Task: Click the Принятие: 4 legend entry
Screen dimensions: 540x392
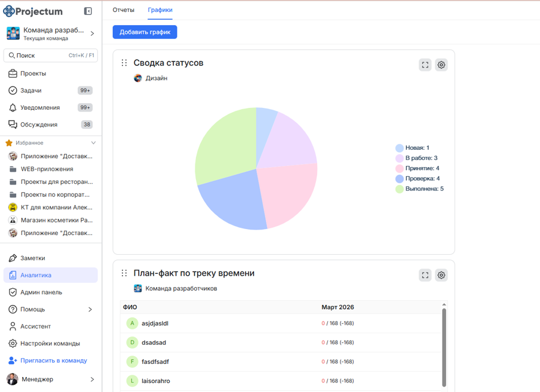Action: coord(418,168)
